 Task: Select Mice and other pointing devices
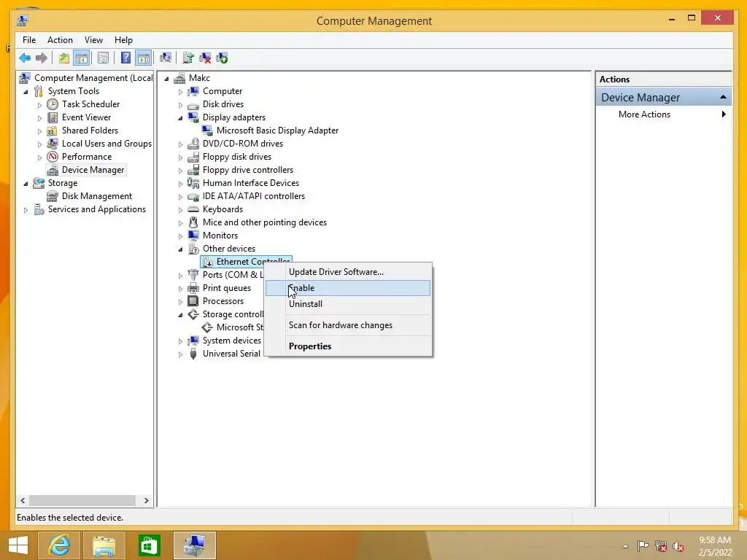pyautogui.click(x=264, y=222)
